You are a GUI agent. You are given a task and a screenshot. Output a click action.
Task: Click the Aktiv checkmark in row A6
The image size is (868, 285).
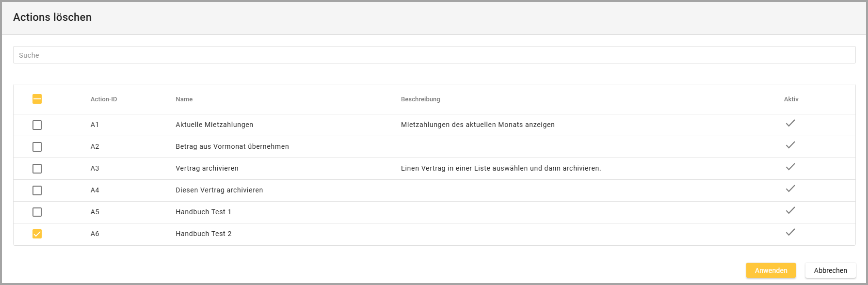coord(790,233)
